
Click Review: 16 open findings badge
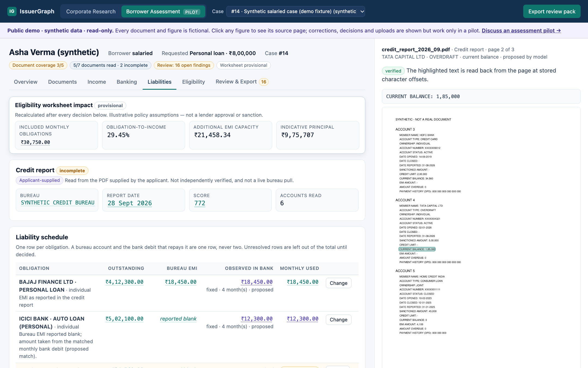(x=184, y=65)
